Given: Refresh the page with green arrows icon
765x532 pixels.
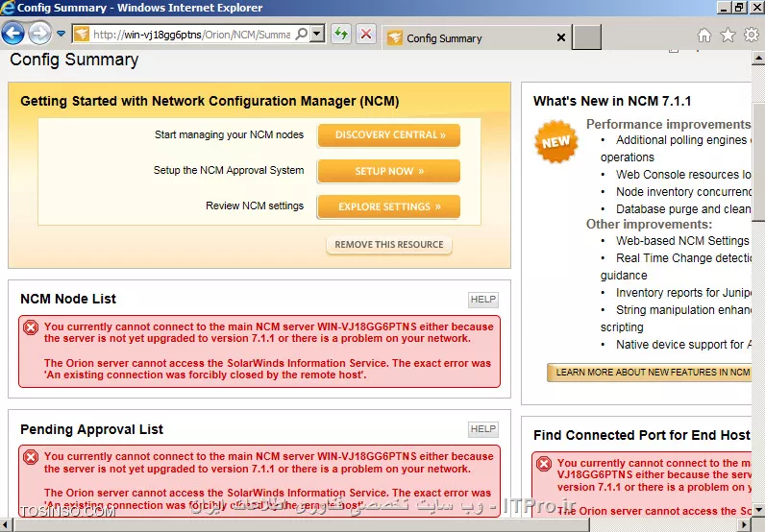Looking at the screenshot, I should coord(341,35).
